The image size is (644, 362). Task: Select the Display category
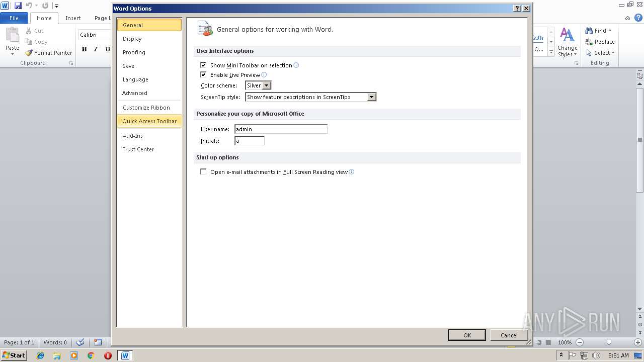(149, 39)
